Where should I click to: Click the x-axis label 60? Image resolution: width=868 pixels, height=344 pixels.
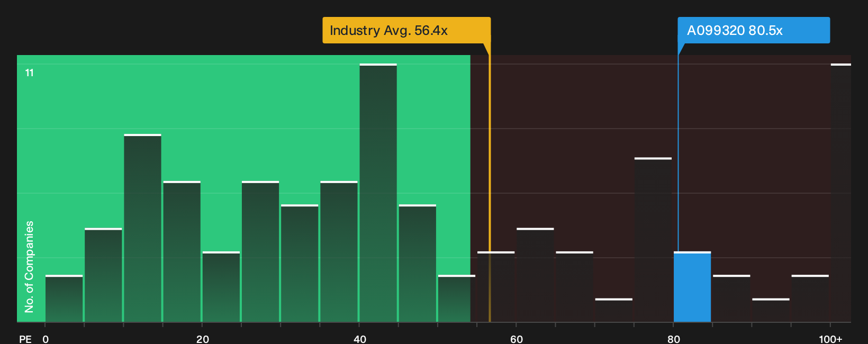click(517, 339)
